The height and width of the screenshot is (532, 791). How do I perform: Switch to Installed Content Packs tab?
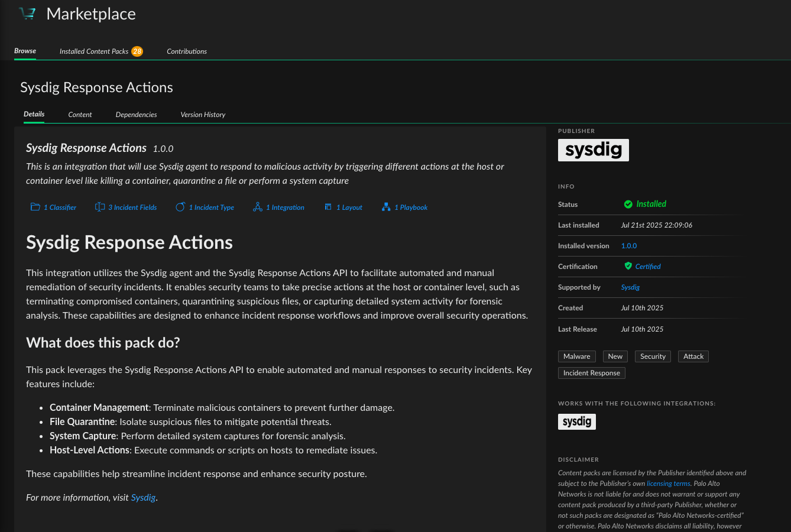point(94,51)
